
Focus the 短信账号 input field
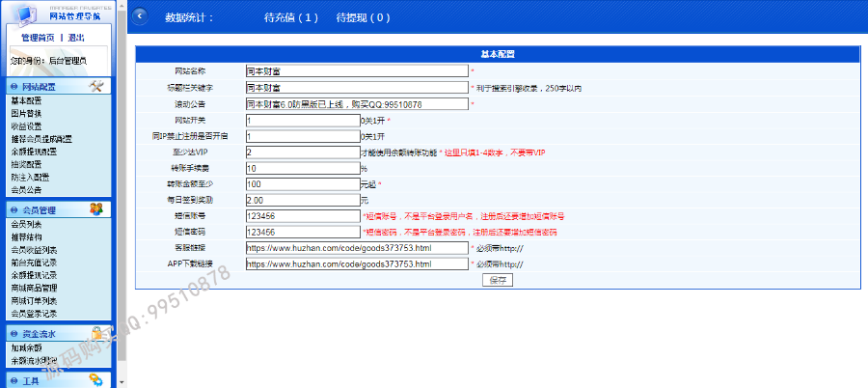pyautogui.click(x=303, y=216)
